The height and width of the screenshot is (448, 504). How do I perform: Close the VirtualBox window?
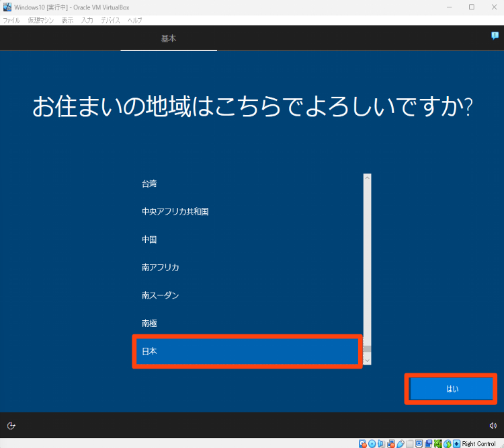click(494, 7)
